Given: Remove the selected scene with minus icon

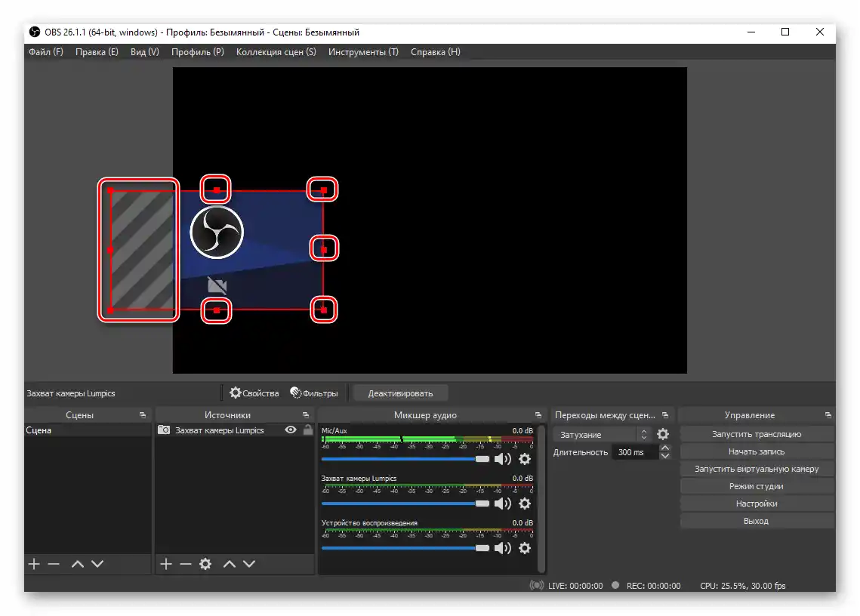Looking at the screenshot, I should click(x=53, y=564).
